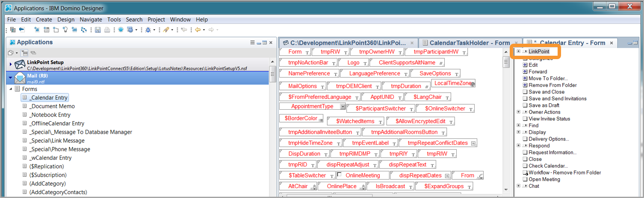Open the File menu
Image resolution: width=644 pixels, height=198 pixels.
pos(12,19)
